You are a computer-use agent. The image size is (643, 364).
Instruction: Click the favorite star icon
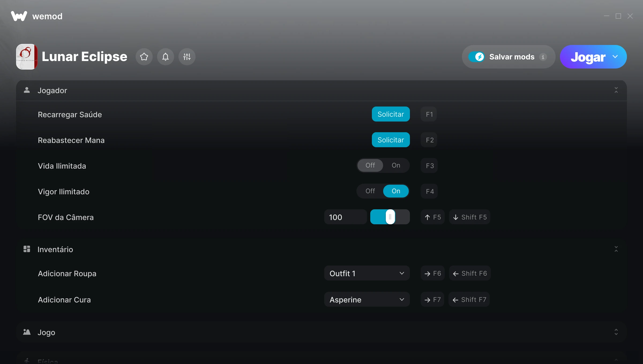click(144, 57)
